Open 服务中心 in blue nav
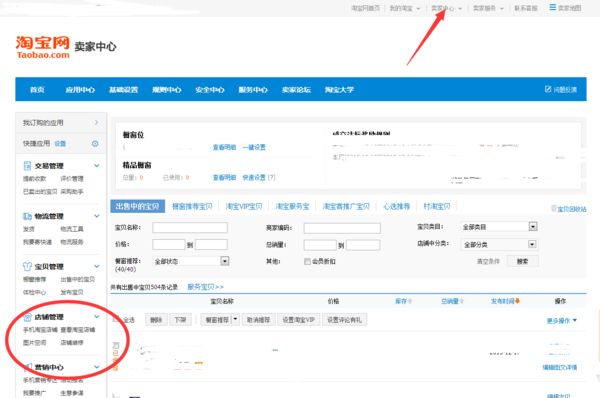This screenshot has width=600, height=398. click(253, 90)
